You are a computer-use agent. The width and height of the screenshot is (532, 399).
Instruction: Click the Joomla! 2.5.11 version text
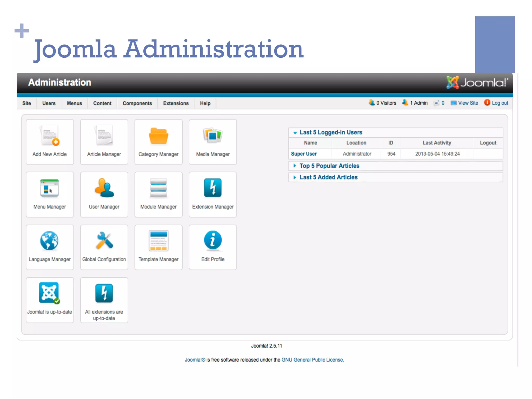pos(267,346)
